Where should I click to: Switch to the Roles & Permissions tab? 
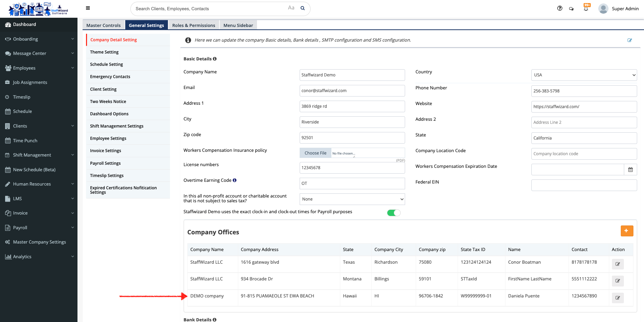tap(194, 25)
